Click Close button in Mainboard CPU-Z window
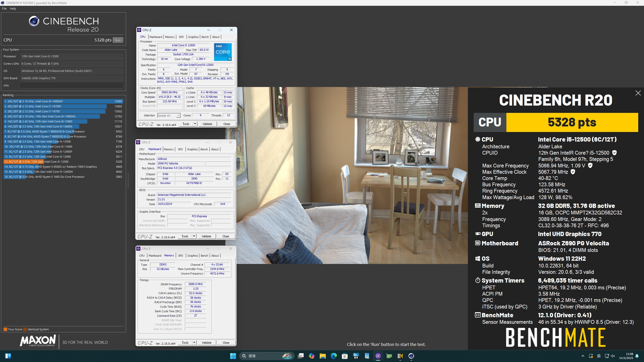This screenshot has width=644, height=362. point(226,236)
